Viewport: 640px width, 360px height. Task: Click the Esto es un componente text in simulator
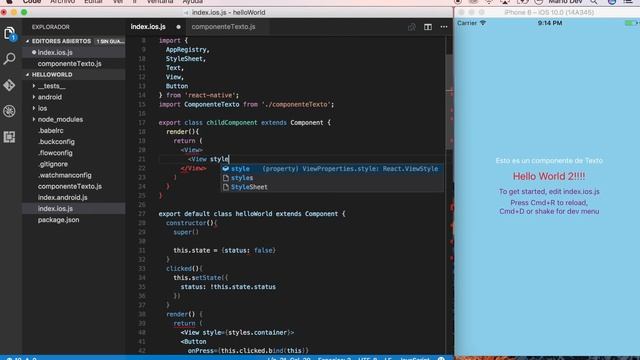(x=549, y=161)
